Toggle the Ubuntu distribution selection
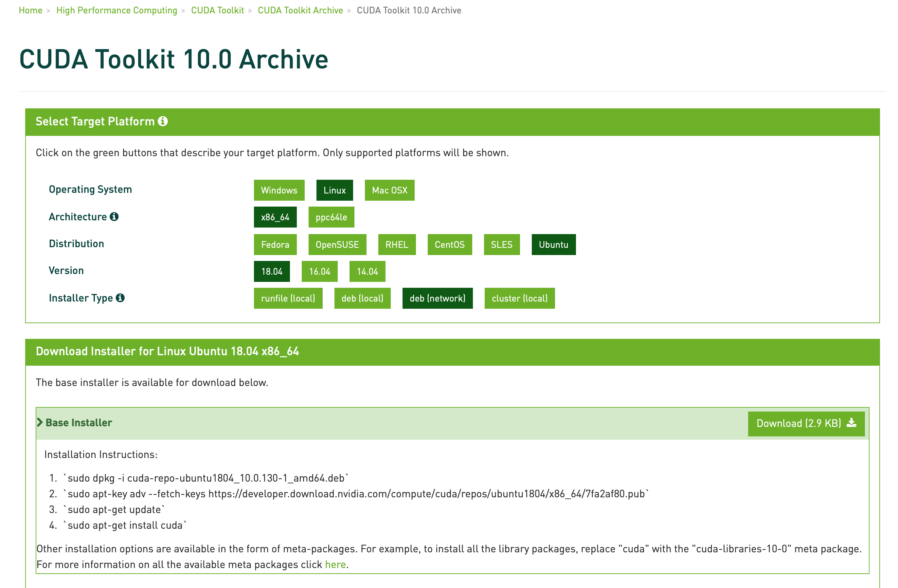Screen dimensions: 898x588 pyautogui.click(x=553, y=244)
